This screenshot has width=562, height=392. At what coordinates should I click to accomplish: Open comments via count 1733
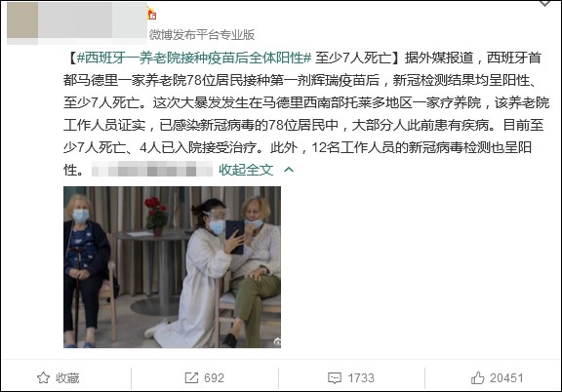click(361, 378)
